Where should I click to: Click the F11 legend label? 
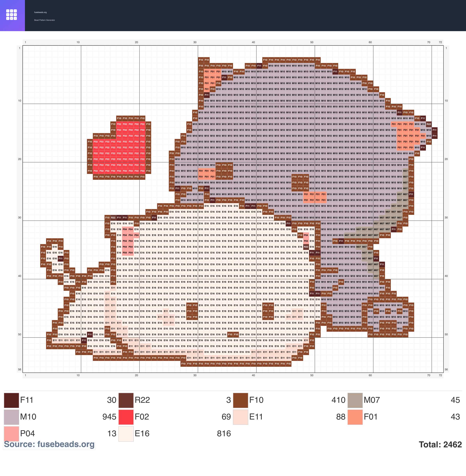(x=27, y=400)
